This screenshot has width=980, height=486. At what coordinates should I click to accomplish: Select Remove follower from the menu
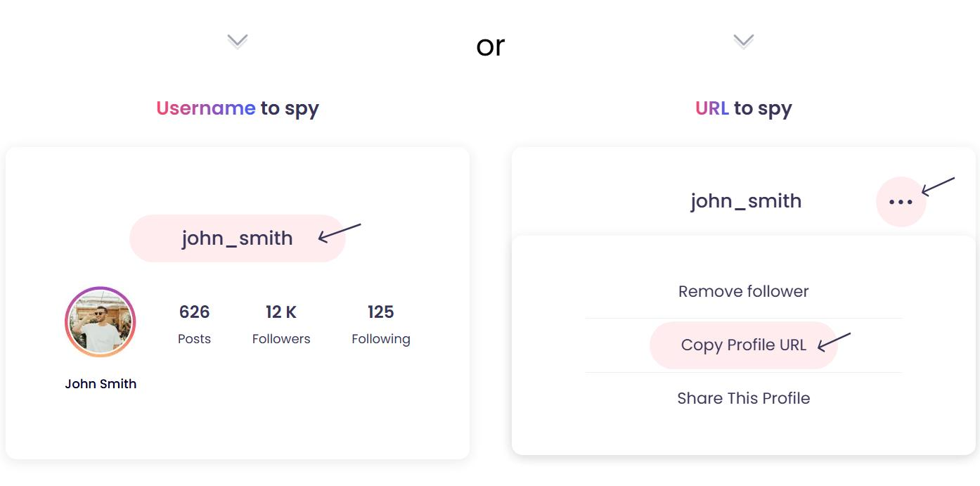coord(743,291)
